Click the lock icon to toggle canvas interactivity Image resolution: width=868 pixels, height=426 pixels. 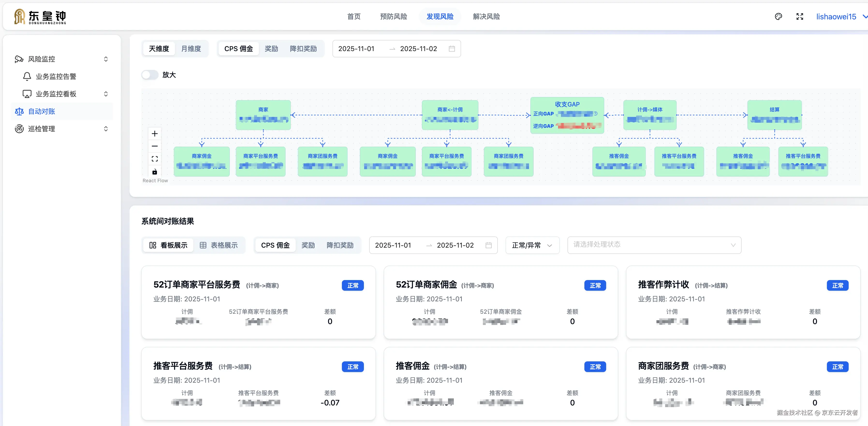(x=155, y=171)
